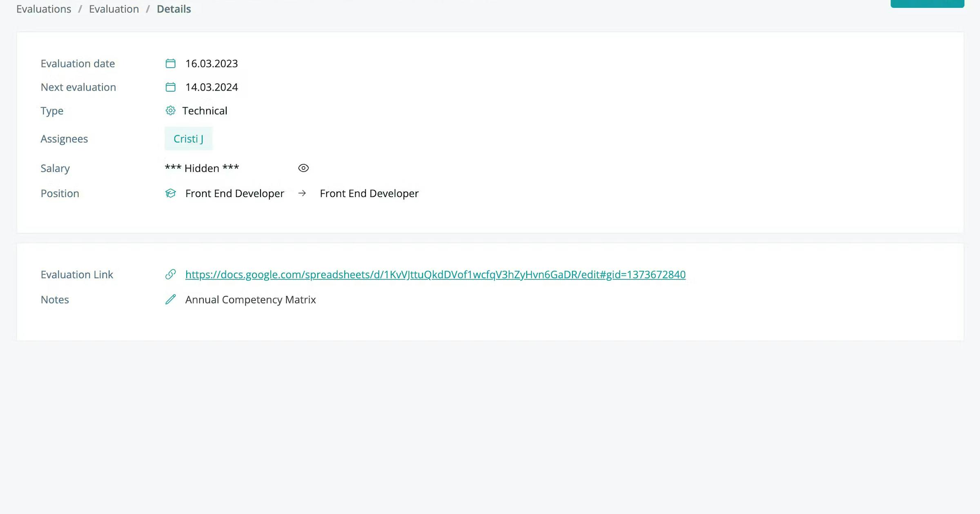This screenshot has width=980, height=514.
Task: Reveal hidden salary with the eye icon
Action: (303, 168)
